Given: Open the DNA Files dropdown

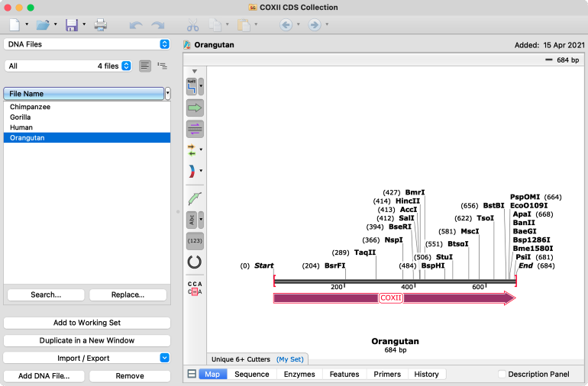Looking at the screenshot, I should 87,44.
